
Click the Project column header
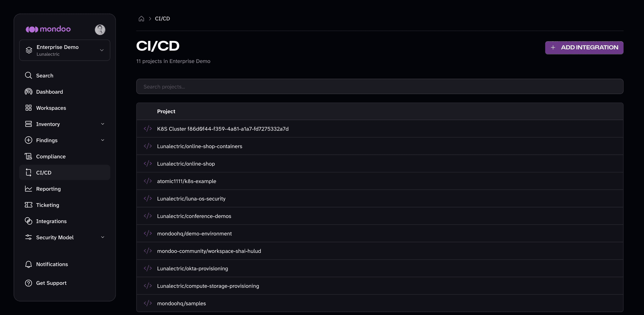(166, 111)
